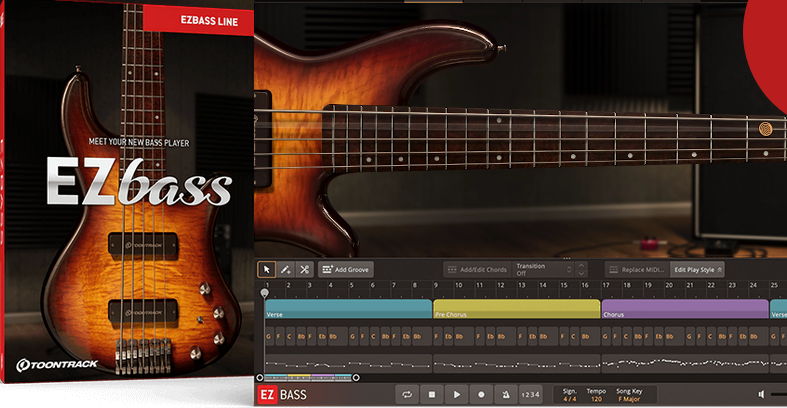The width and height of the screenshot is (787, 408).
Task: Click bar 5 on the timeline ruler
Action: click(x=351, y=285)
